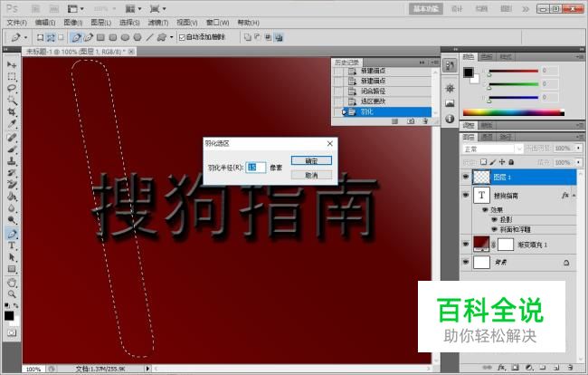Click 取消 in feather dialog
The image size is (588, 375).
(x=311, y=175)
